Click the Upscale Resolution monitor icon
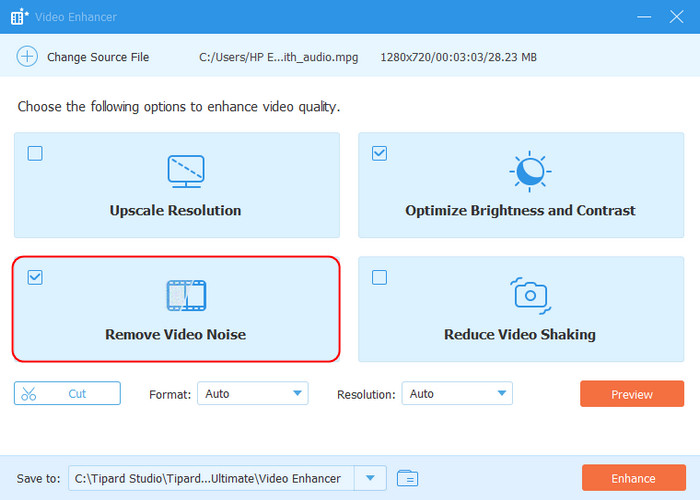 click(185, 172)
